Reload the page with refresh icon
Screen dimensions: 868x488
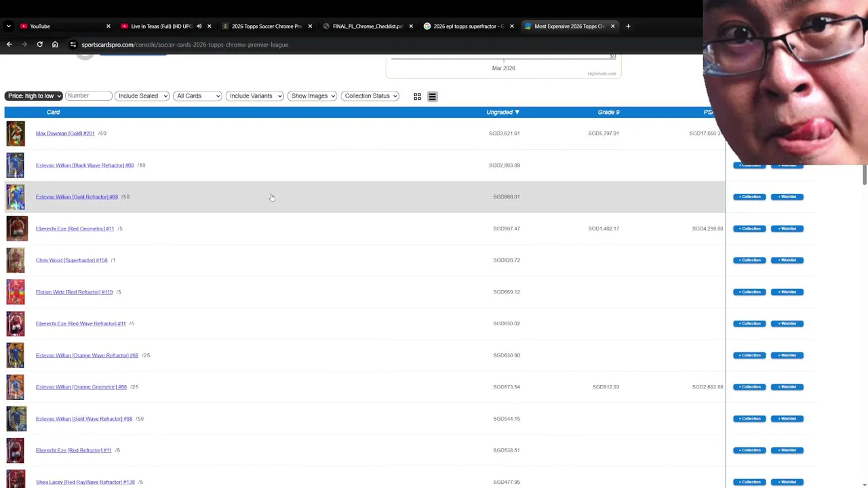point(39,45)
